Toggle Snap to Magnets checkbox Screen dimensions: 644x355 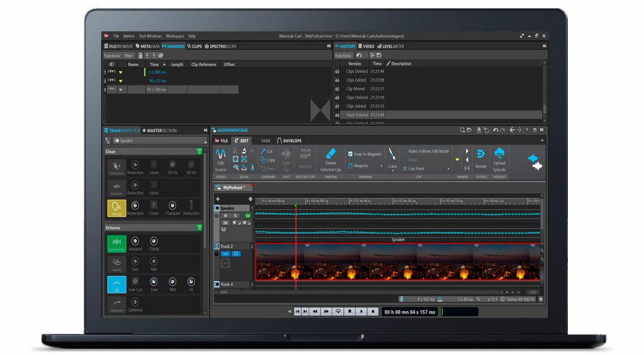pyautogui.click(x=350, y=154)
